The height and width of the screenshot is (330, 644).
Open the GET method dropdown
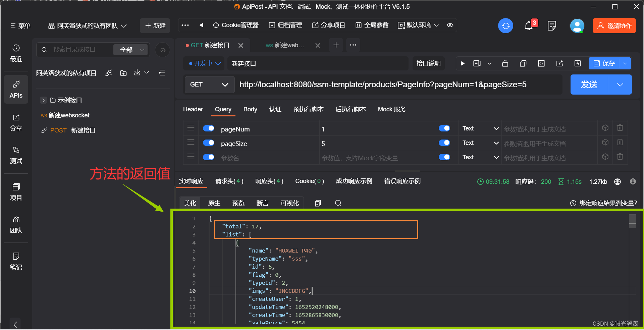(x=209, y=85)
